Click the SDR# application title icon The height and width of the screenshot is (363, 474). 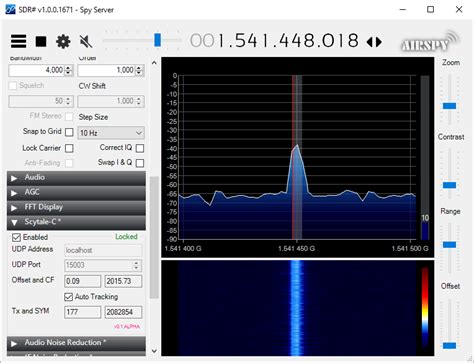(10, 9)
